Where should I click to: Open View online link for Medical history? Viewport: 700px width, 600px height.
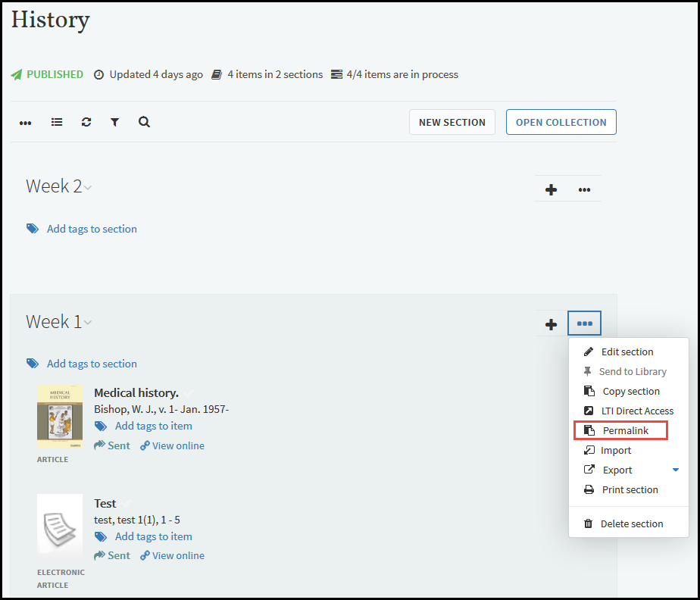click(x=178, y=445)
